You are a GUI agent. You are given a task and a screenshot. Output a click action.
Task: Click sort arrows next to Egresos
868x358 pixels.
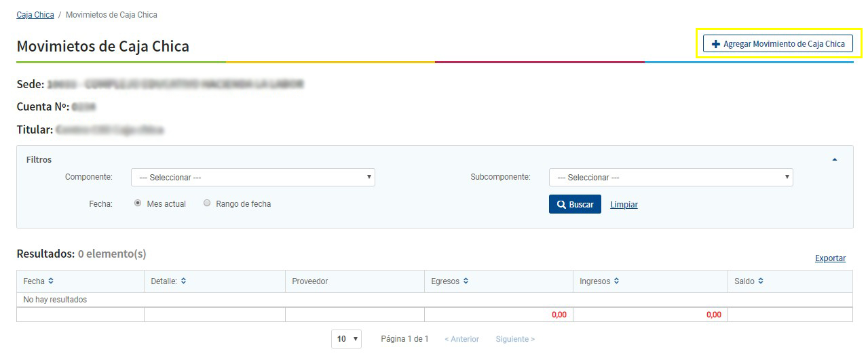[x=466, y=281]
